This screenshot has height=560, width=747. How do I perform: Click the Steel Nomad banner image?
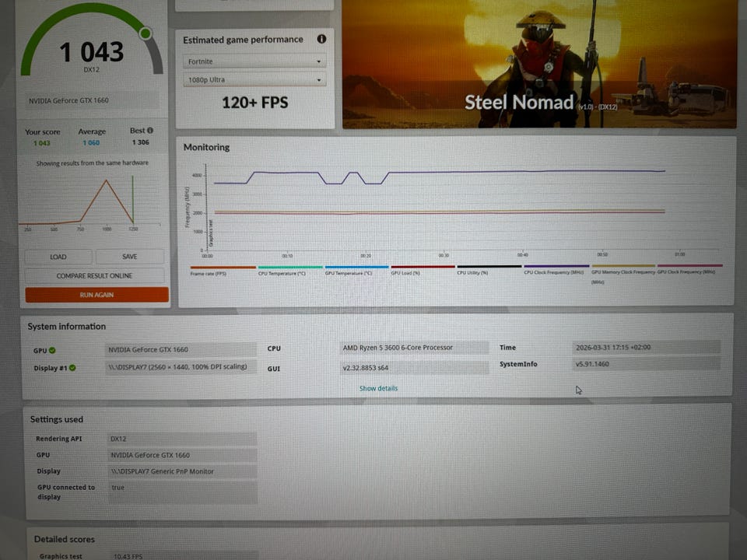point(539,64)
